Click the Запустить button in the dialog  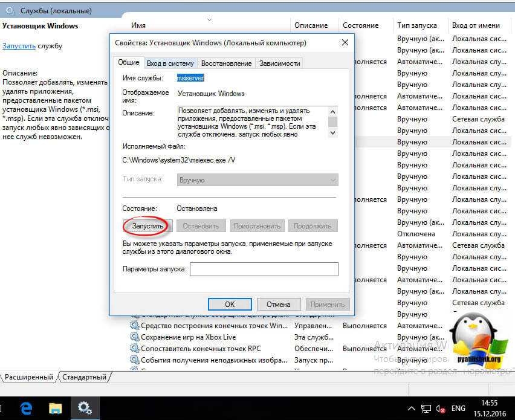pyautogui.click(x=148, y=226)
